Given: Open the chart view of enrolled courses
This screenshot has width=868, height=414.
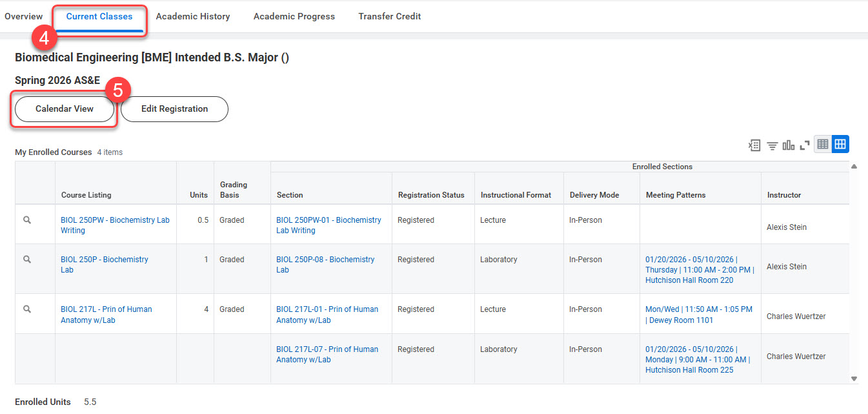Looking at the screenshot, I should (788, 145).
